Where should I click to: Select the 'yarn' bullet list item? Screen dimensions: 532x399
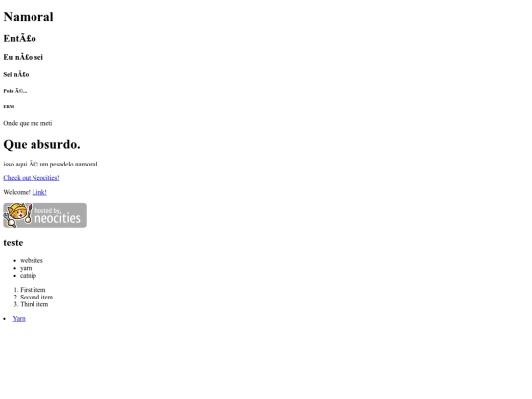[26, 268]
